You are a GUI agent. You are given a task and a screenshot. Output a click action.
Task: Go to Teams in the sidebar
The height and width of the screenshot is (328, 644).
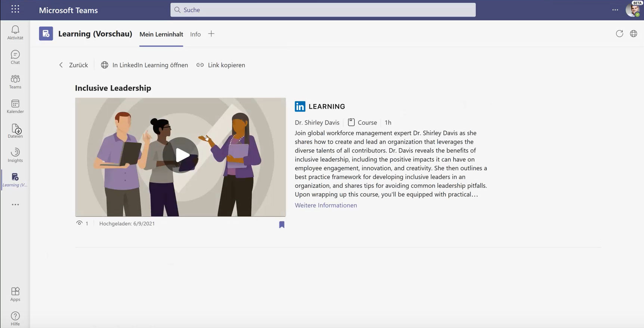(15, 82)
